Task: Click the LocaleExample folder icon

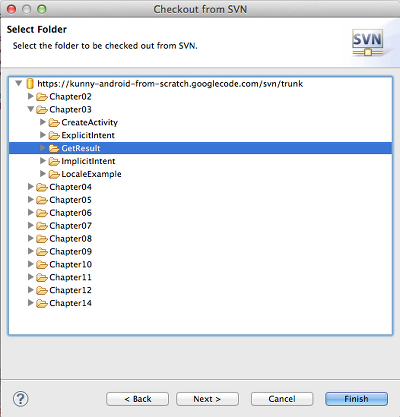Action: coord(54,174)
